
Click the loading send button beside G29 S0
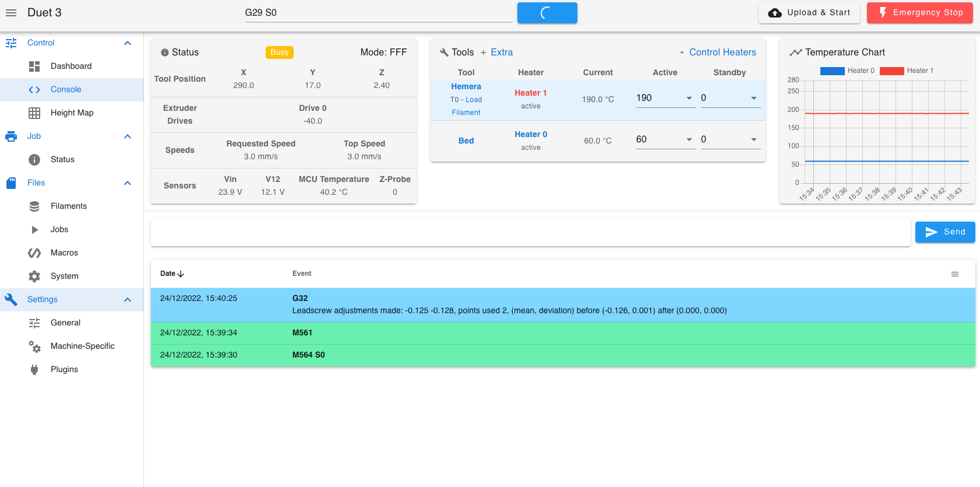tap(547, 13)
